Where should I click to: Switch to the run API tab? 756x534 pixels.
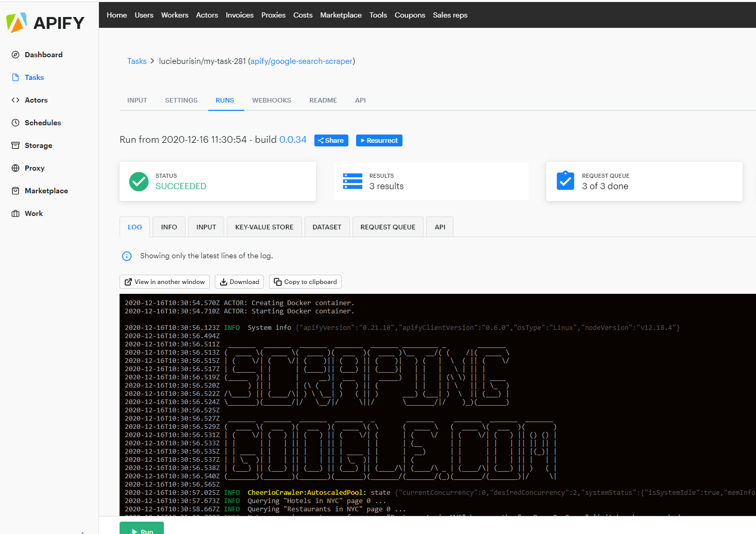[x=440, y=227]
